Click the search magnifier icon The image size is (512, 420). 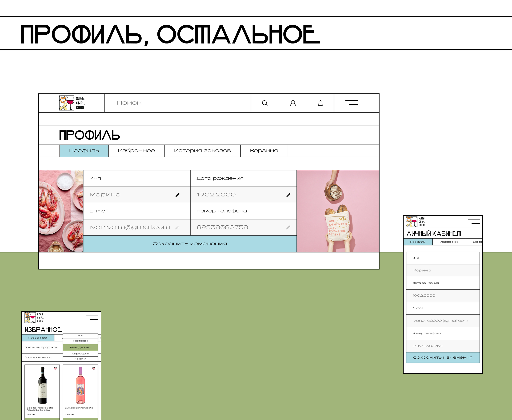pos(265,103)
